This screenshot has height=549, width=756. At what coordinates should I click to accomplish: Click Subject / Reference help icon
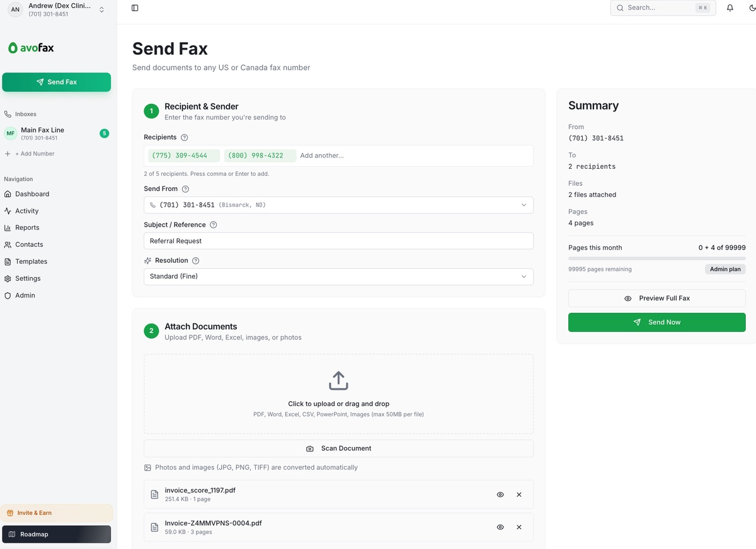coord(214,225)
